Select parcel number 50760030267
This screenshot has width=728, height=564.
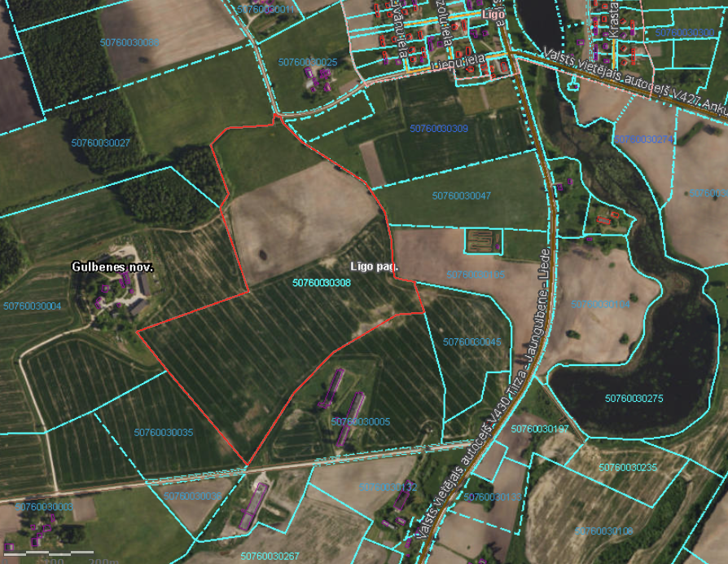(270, 556)
